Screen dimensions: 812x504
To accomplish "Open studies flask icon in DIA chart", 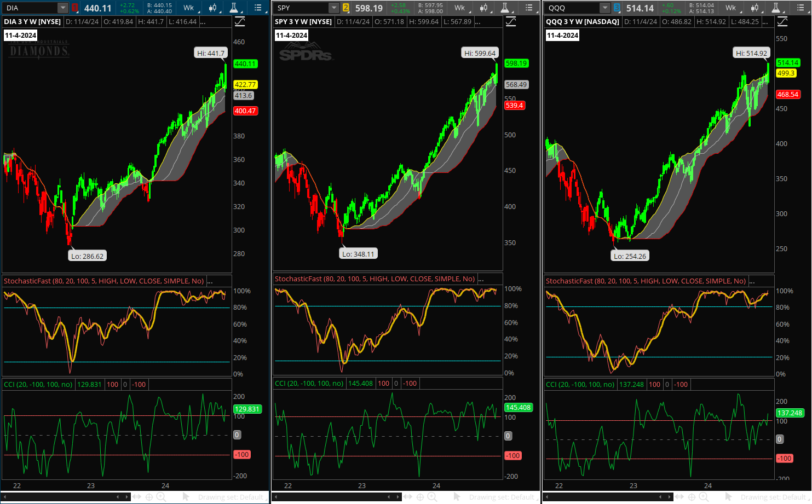I will tap(234, 8).
